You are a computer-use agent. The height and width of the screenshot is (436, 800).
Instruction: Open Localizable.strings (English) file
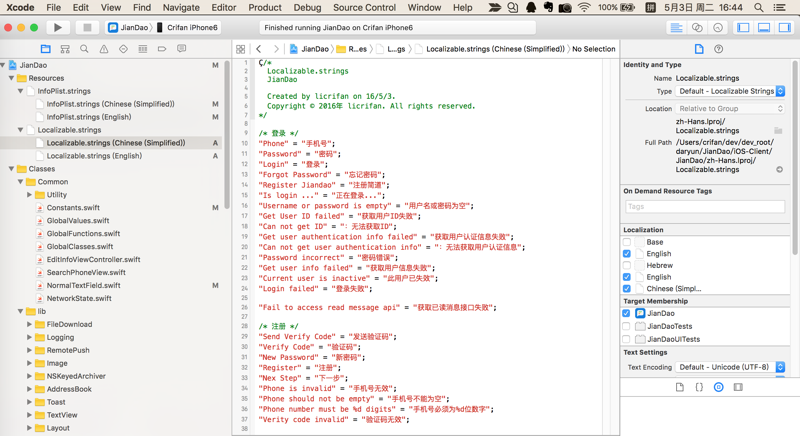pos(94,156)
